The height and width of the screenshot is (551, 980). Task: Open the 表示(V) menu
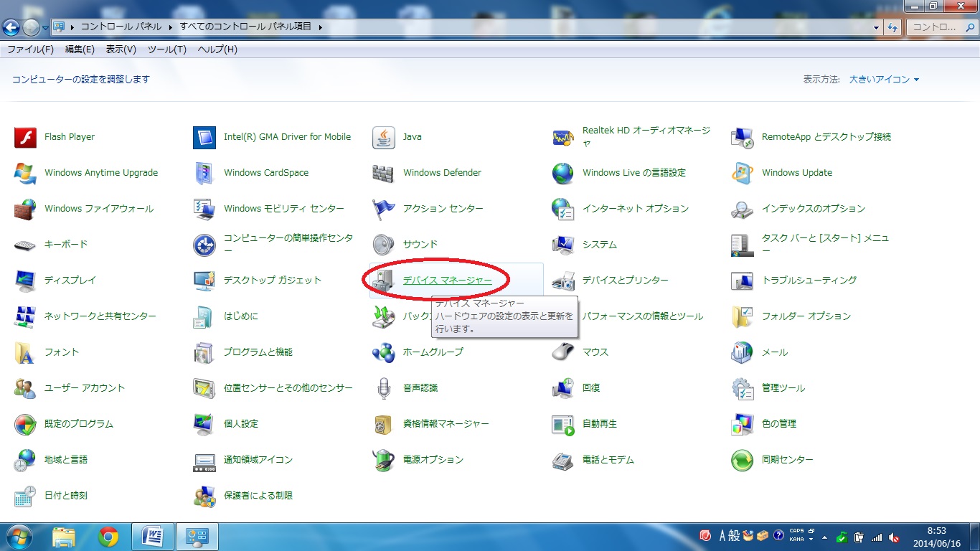click(121, 50)
